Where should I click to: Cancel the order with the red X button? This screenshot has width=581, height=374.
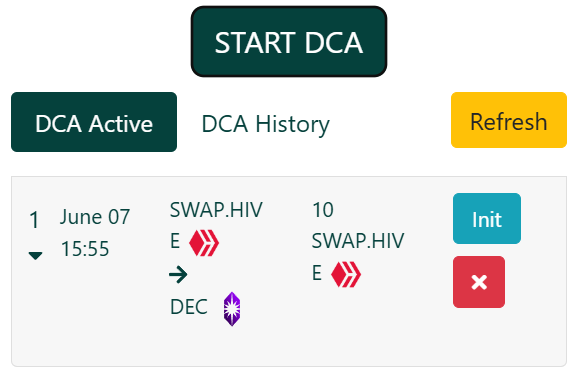pos(479,282)
